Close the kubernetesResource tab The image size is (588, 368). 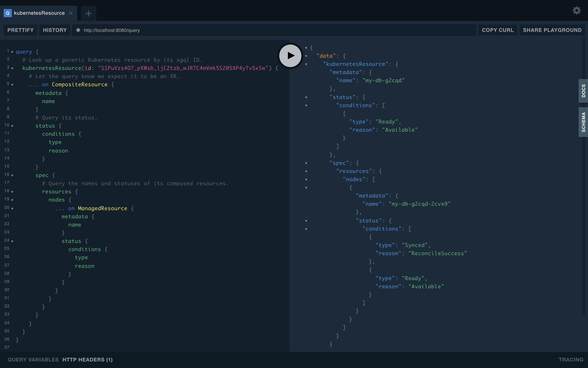(x=71, y=13)
